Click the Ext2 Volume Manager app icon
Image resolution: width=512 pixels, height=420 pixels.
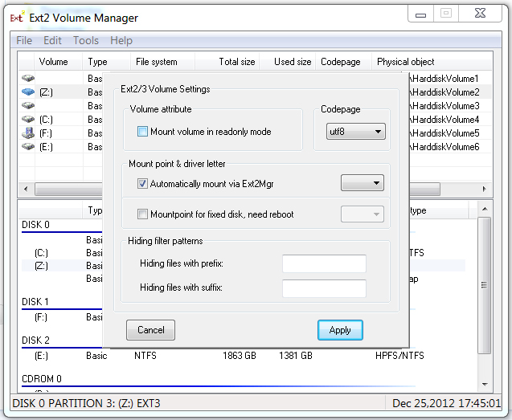tap(17, 17)
